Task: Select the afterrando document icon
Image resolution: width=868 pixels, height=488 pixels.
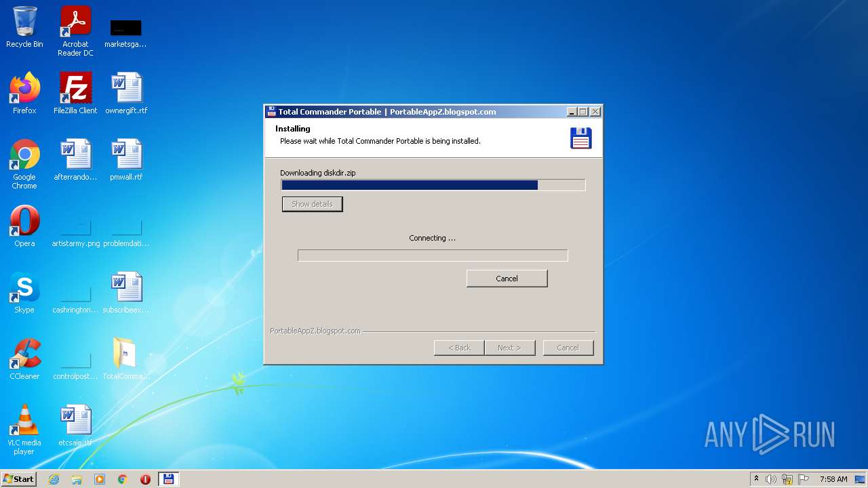Action: 75,160
